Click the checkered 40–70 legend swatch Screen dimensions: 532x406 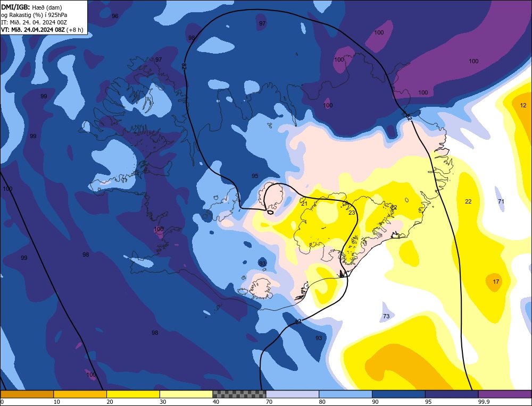point(239,394)
